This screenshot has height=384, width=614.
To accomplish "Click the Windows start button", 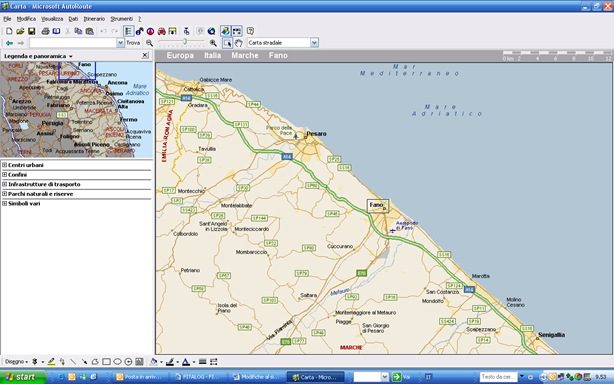I will pyautogui.click(x=22, y=377).
